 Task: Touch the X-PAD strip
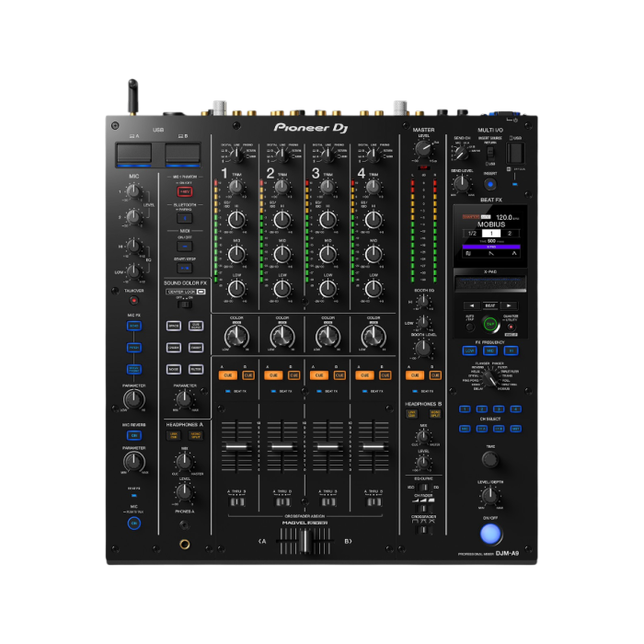tap(490, 283)
